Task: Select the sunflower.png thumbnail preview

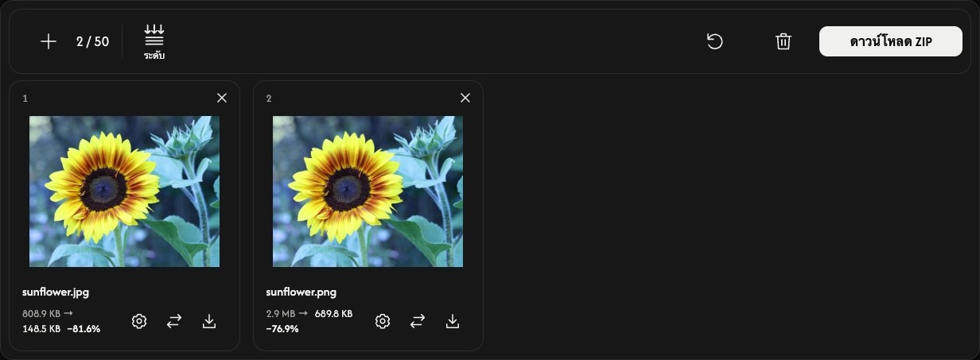Action: coord(368,192)
